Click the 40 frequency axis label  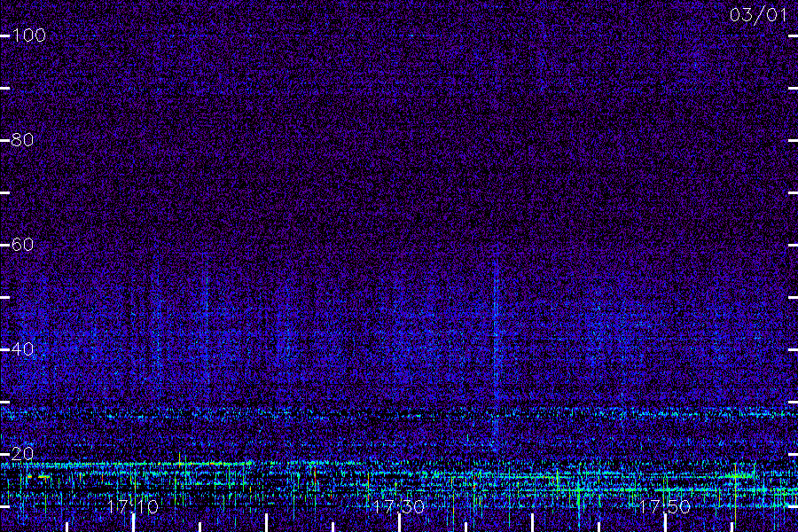pyautogui.click(x=22, y=349)
